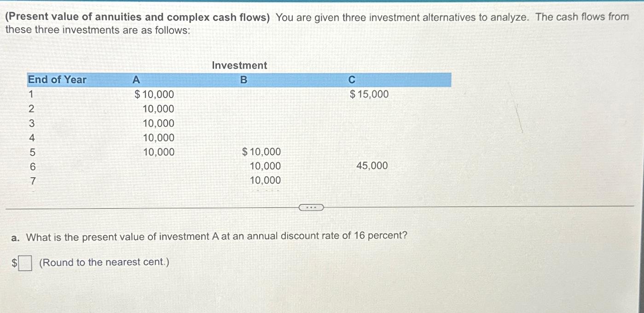Expand the hidden content using the ellipsis button
This screenshot has width=644, height=313.
tap(311, 208)
